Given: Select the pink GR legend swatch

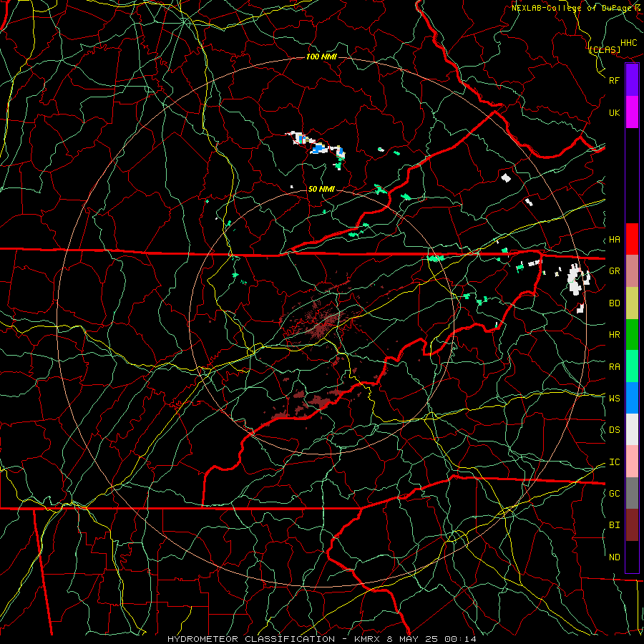Looking at the screenshot, I should pos(632,270).
